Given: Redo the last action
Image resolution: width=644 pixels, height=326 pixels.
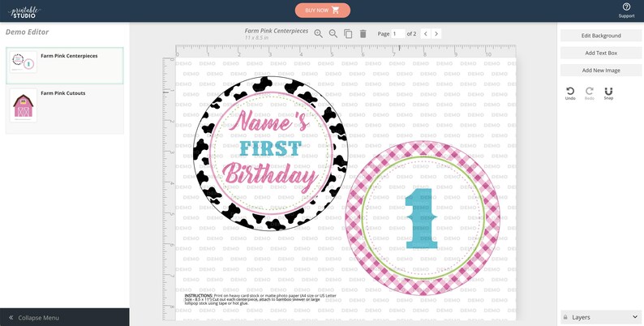Looking at the screenshot, I should coord(590,93).
